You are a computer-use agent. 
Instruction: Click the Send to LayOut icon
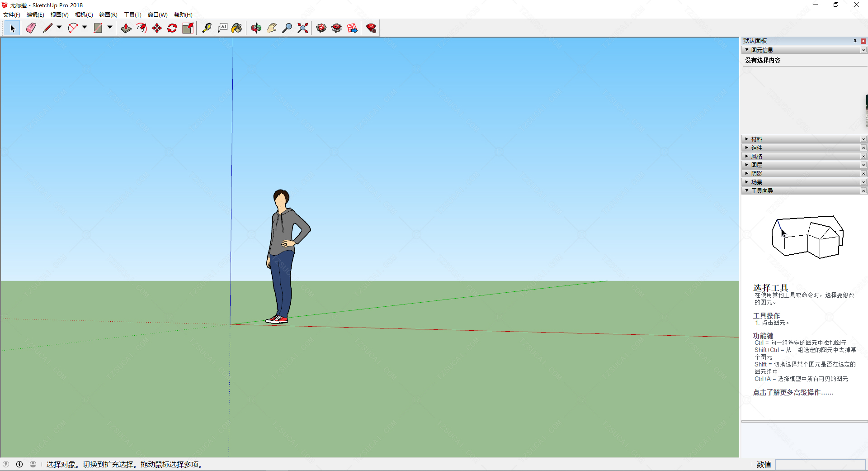pyautogui.click(x=352, y=28)
